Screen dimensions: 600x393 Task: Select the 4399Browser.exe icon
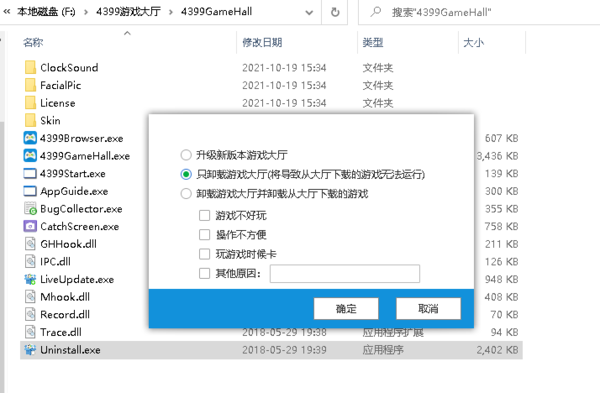click(x=30, y=138)
